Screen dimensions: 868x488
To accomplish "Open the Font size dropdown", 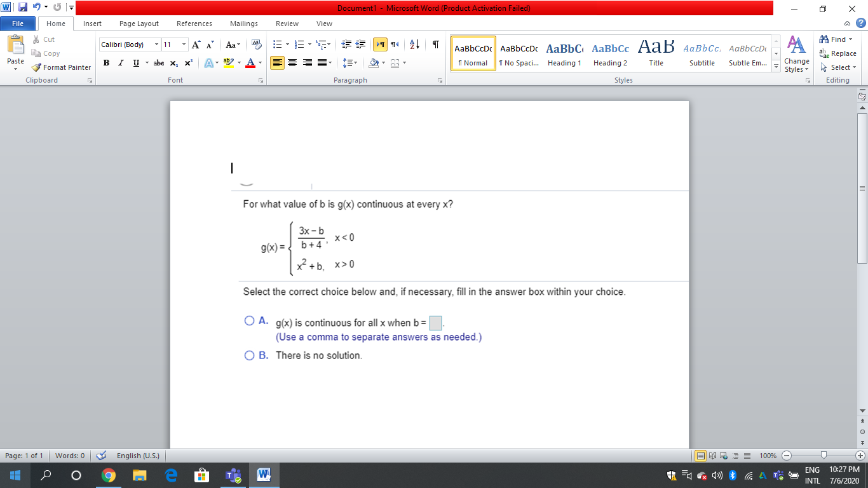I will [x=184, y=44].
